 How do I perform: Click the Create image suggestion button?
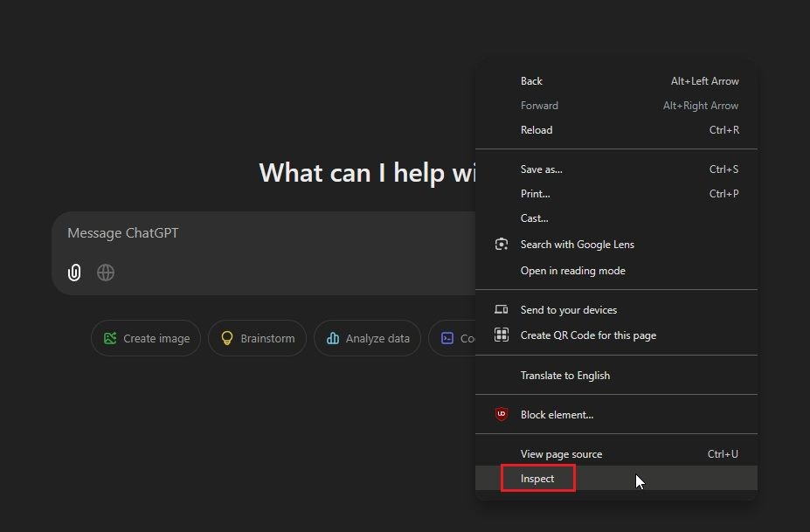click(146, 338)
